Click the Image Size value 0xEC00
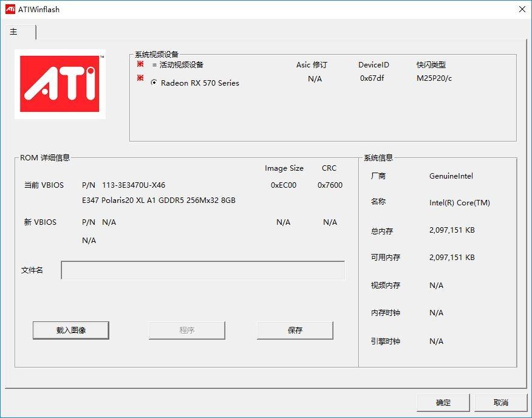The height and width of the screenshot is (418, 532). point(284,185)
